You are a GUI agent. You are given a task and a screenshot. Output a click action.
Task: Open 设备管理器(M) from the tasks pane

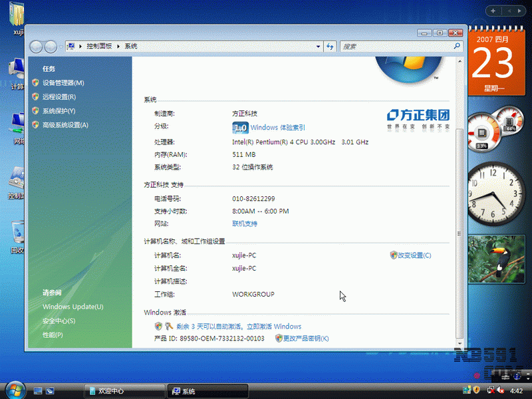(63, 83)
